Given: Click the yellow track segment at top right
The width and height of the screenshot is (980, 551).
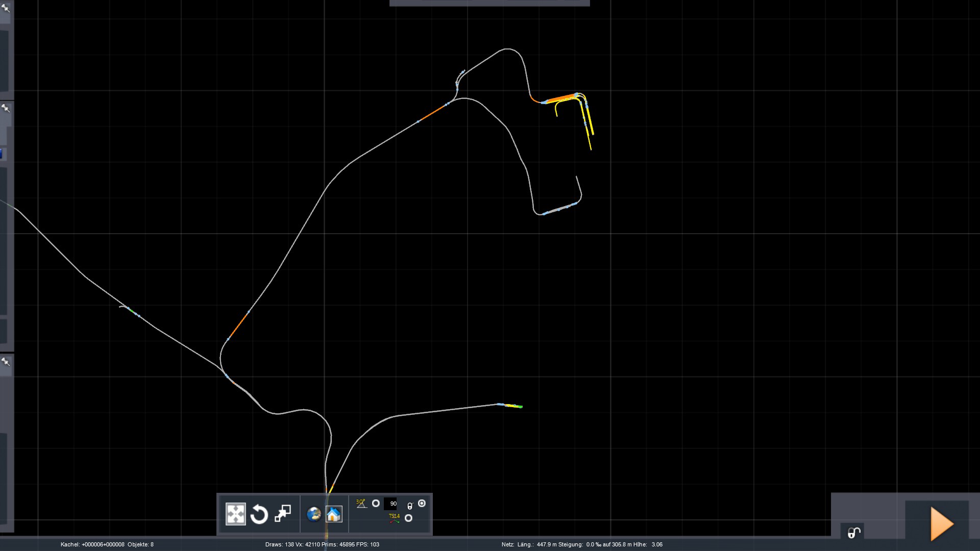Looking at the screenshot, I should tap(590, 122).
